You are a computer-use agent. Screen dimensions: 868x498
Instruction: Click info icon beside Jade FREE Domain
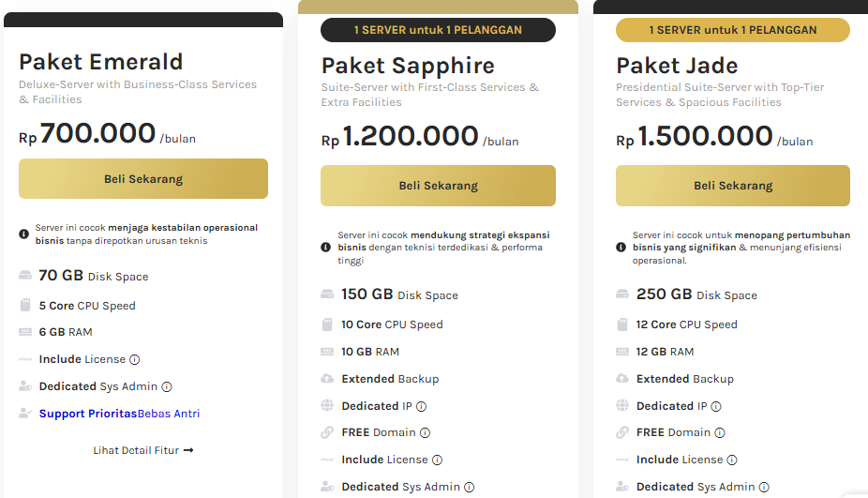[x=720, y=433]
